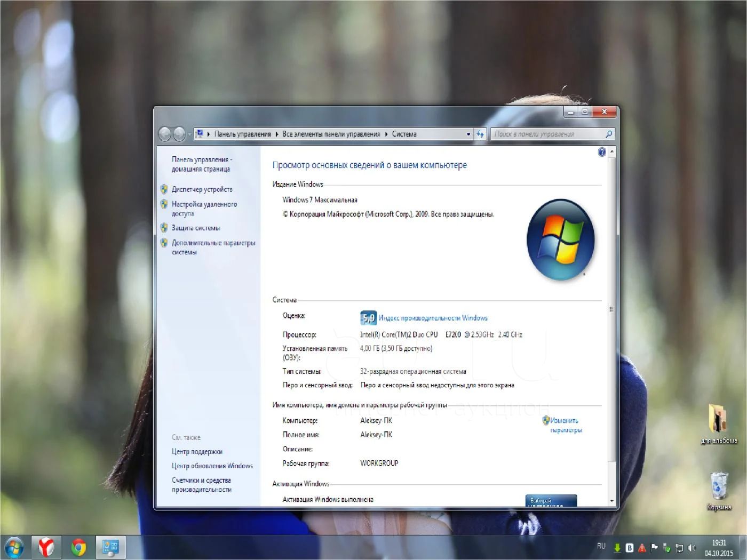
Task: Click the 5,9 performance score badge
Action: 368,318
